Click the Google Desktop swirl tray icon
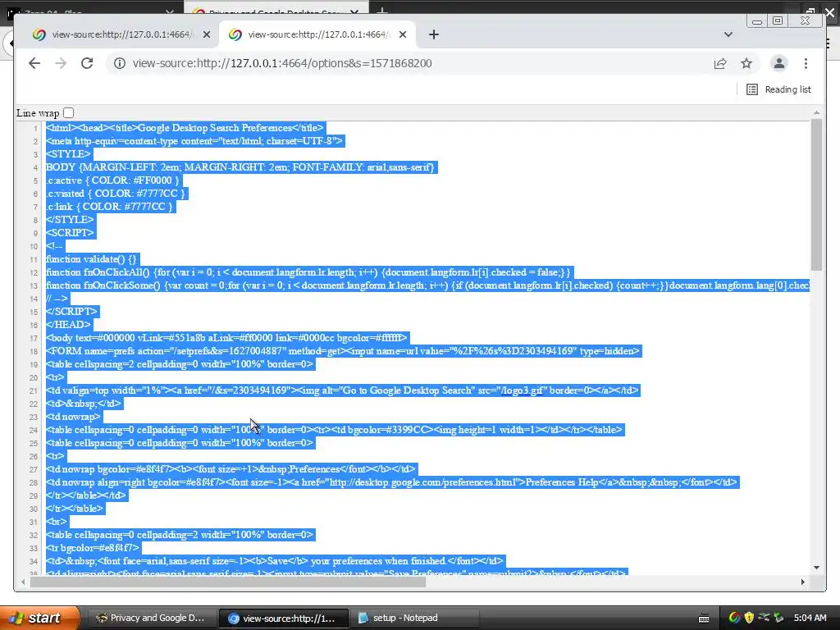Image resolution: width=840 pixels, height=630 pixels. [x=734, y=618]
